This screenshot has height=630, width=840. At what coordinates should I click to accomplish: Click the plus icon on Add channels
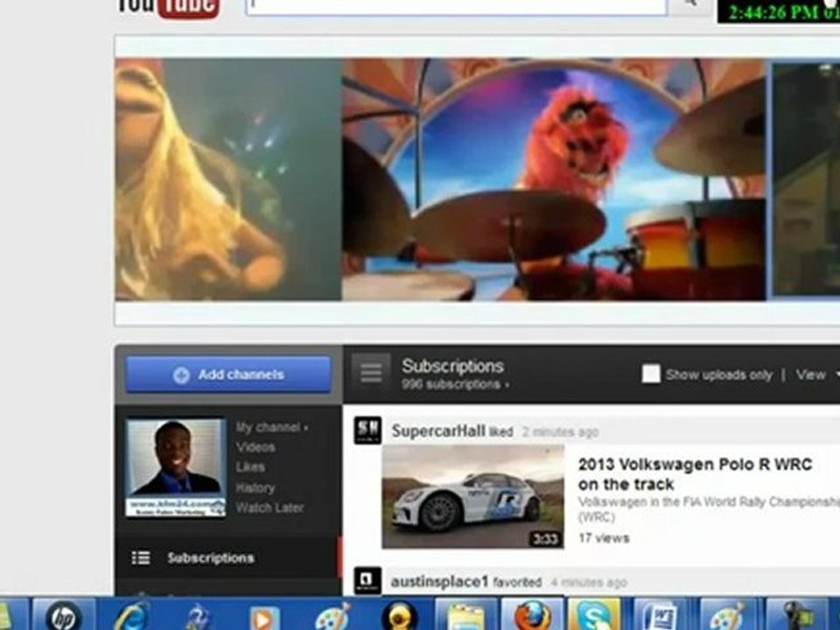181,375
